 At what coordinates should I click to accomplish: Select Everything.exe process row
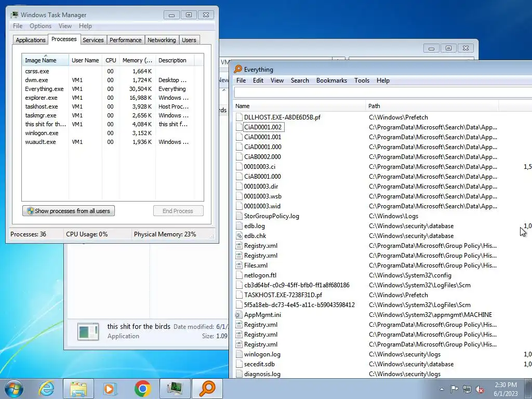113,89
